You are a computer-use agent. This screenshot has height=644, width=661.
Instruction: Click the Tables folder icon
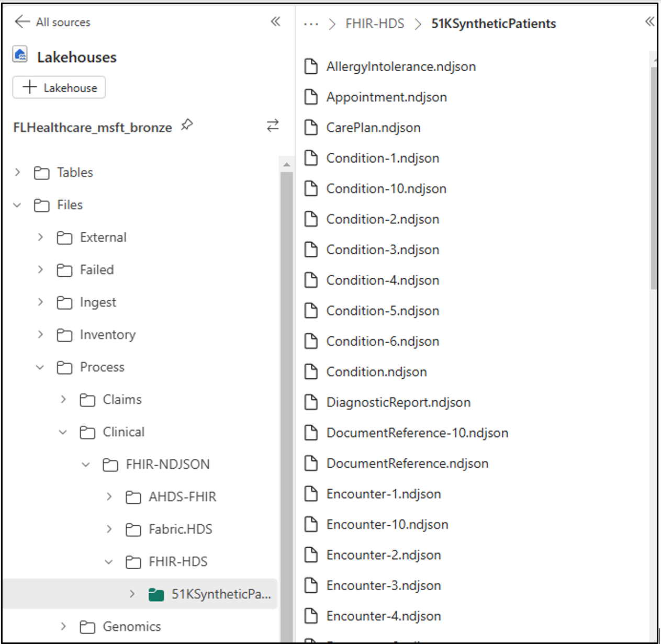(x=41, y=173)
